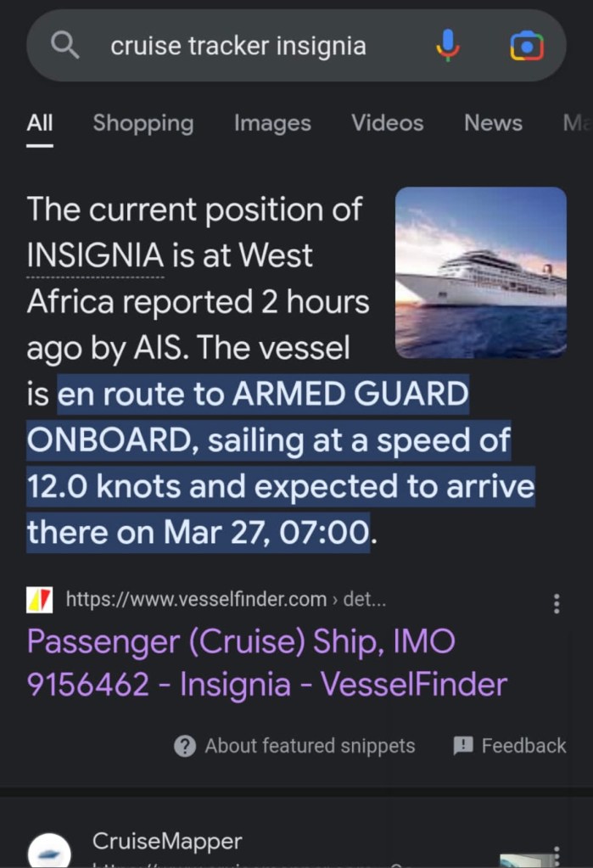Open the News tab
The width and height of the screenshot is (593, 868).
tap(493, 123)
